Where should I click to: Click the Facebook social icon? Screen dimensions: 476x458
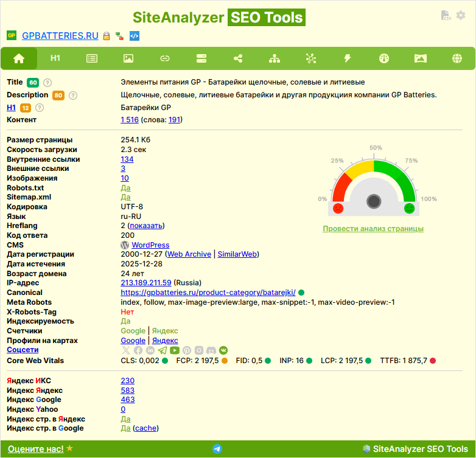point(138,350)
